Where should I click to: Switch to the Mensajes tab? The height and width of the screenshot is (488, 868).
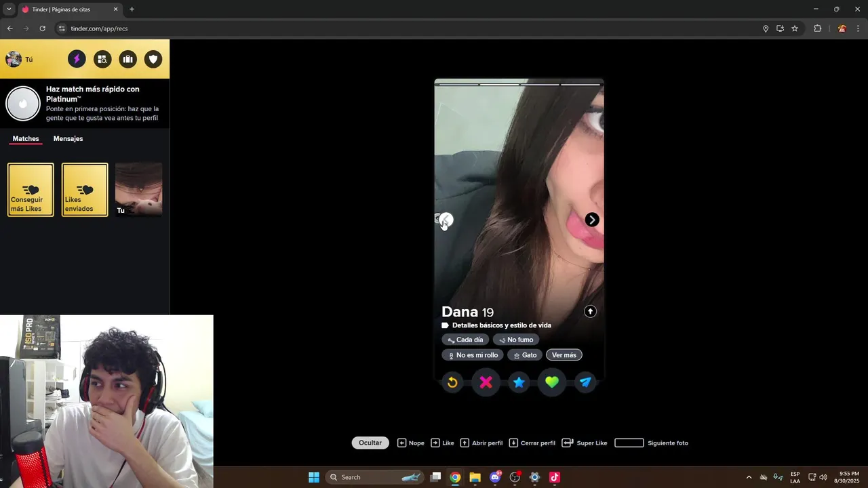[x=68, y=138]
